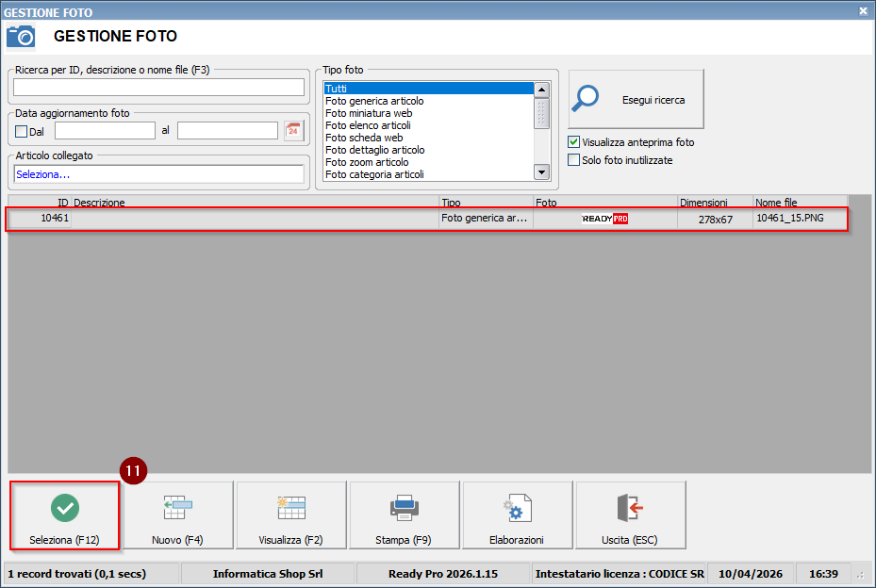Open the calendar date picker icon

pyautogui.click(x=293, y=131)
